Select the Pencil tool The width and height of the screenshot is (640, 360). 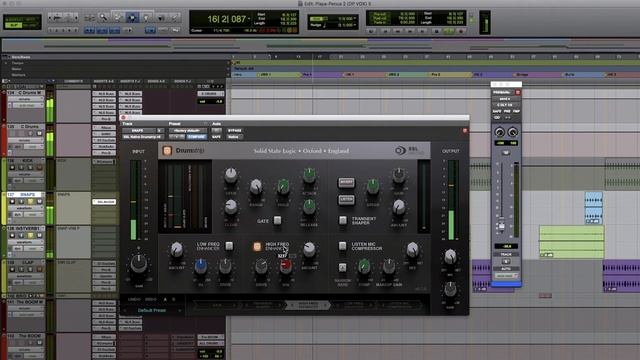tap(174, 18)
